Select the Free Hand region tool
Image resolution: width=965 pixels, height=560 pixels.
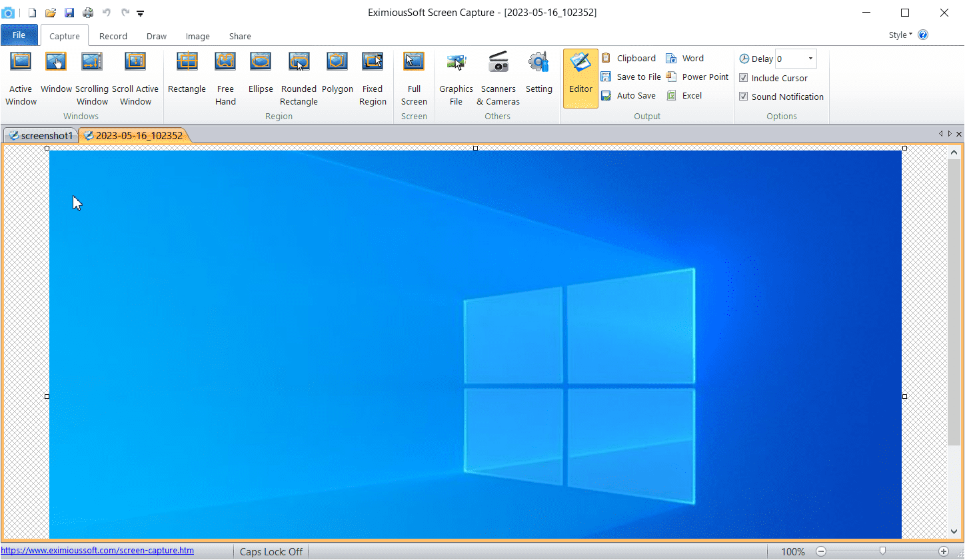(225, 79)
